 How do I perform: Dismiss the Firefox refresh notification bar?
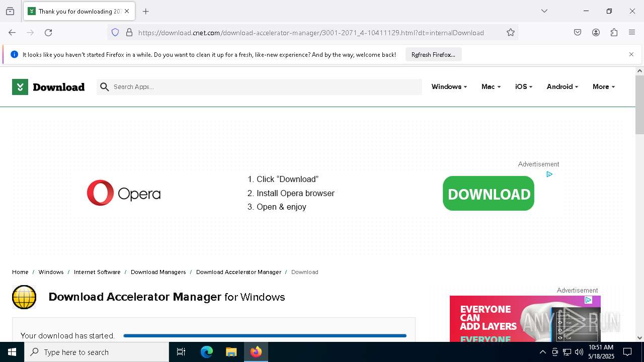(x=631, y=54)
